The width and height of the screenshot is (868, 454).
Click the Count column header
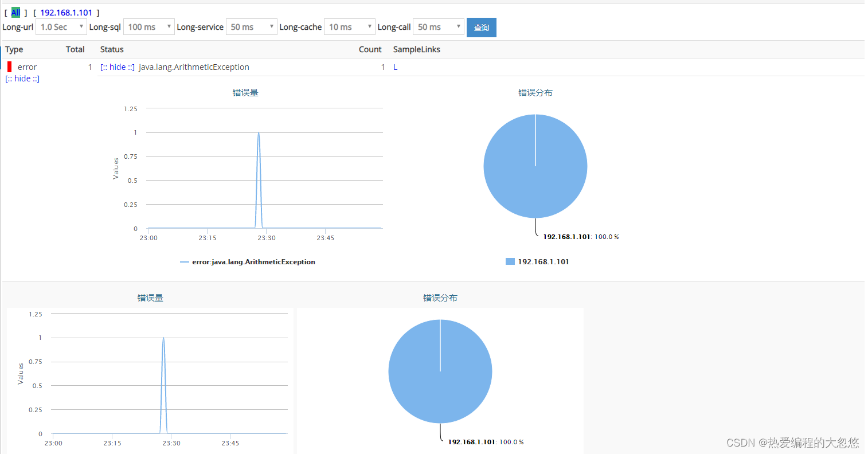pyautogui.click(x=370, y=49)
